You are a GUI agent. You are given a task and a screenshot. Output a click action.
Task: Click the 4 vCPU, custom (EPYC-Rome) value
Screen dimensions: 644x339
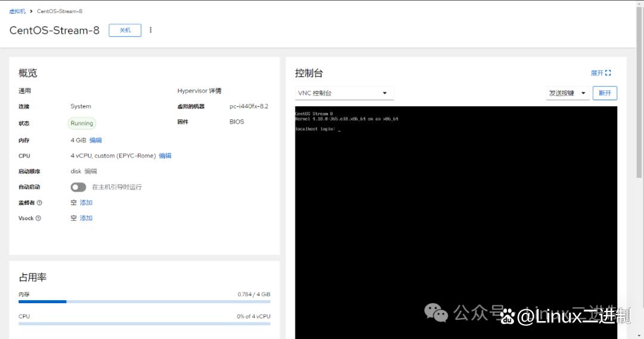point(113,156)
